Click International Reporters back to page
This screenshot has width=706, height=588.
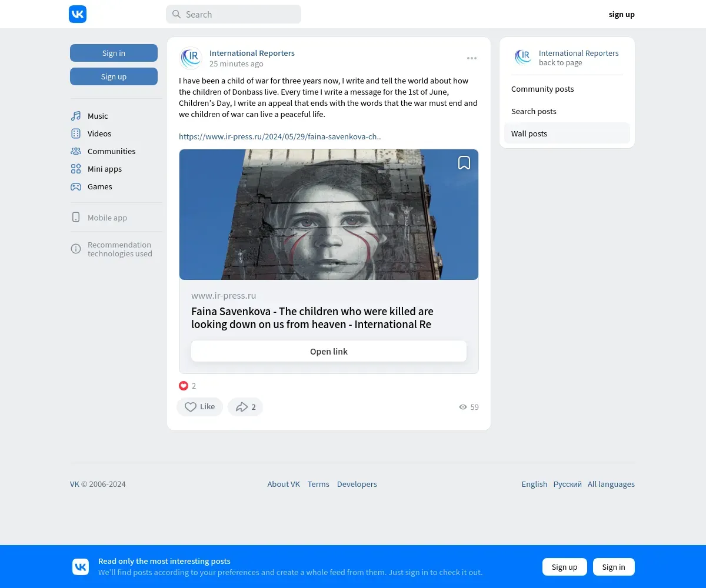[579, 58]
